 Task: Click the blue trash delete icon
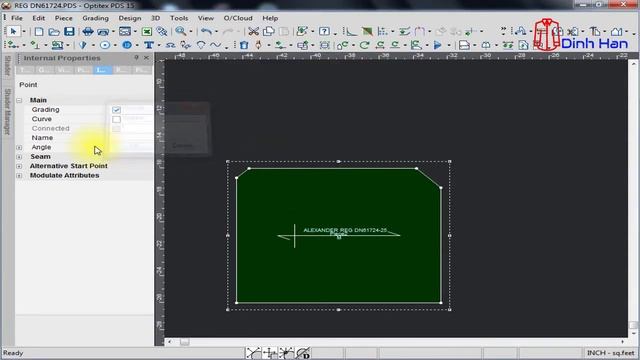(x=244, y=45)
